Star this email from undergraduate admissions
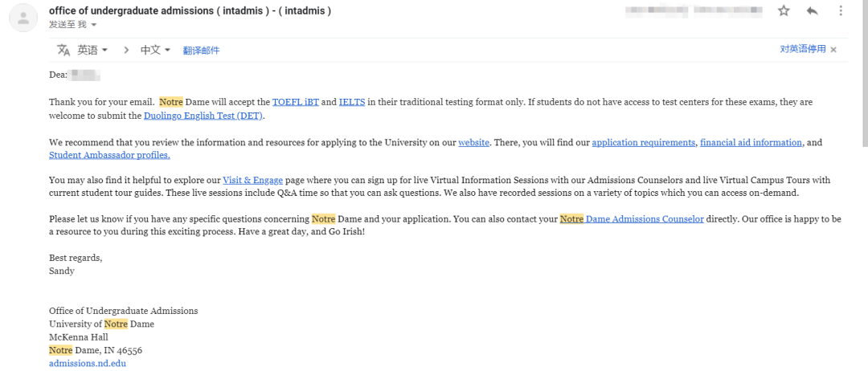 [784, 11]
